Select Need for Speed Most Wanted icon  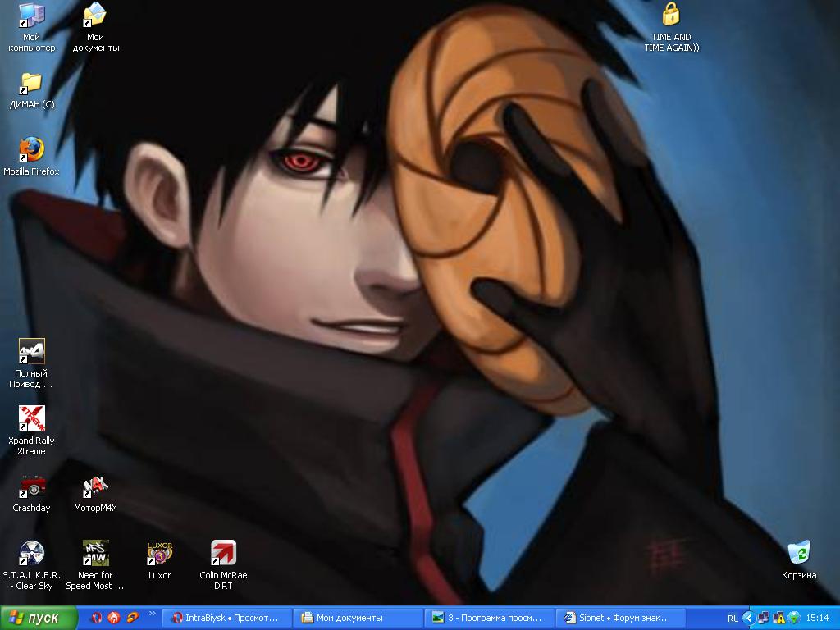tap(95, 554)
